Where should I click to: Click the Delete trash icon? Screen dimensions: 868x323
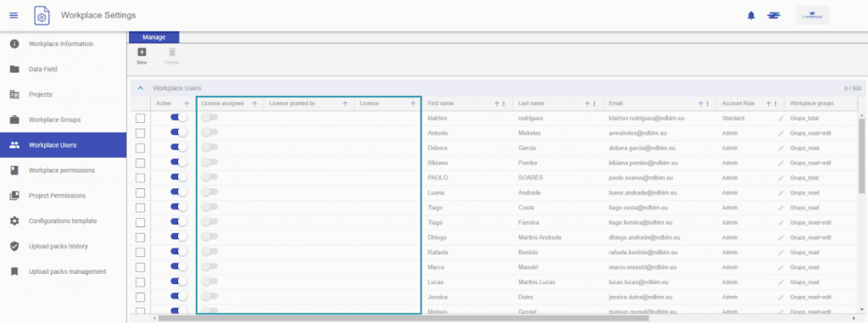pyautogui.click(x=172, y=52)
